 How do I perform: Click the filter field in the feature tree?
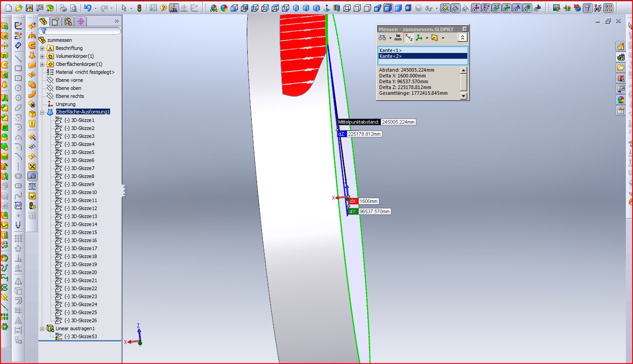(80, 31)
